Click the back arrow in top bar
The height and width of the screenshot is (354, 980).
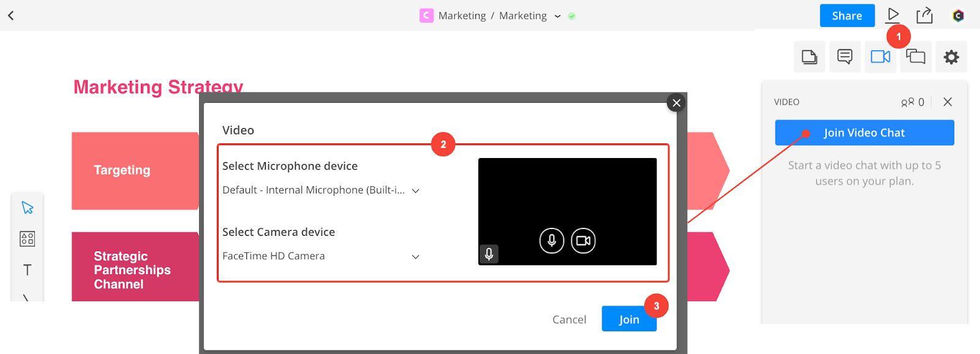[11, 16]
